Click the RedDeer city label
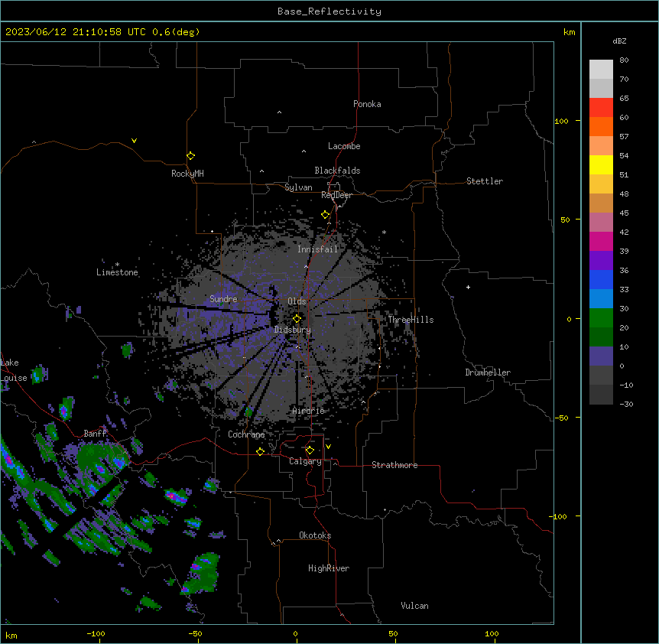659x644 pixels. pyautogui.click(x=336, y=195)
